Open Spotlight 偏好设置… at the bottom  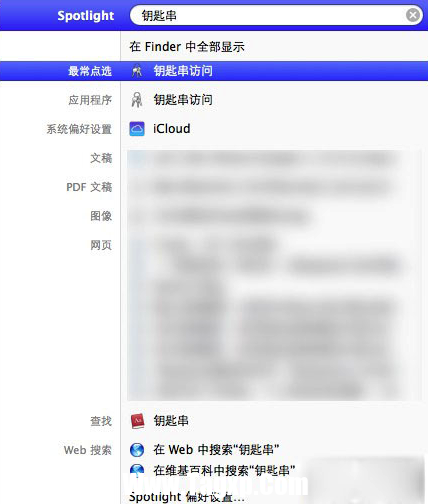point(187,497)
